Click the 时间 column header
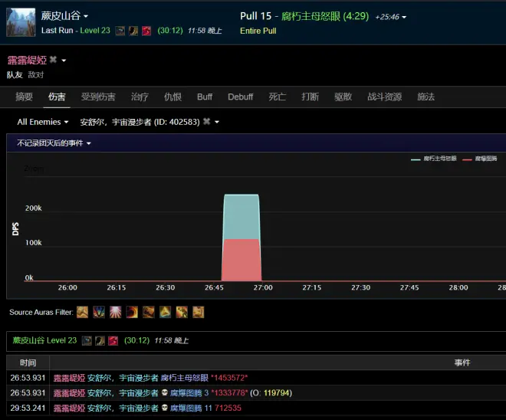This screenshot has width=506, height=420. 28,363
